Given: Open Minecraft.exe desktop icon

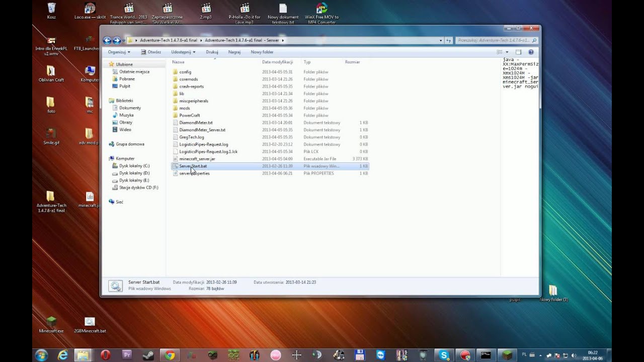Looking at the screenshot, I should 51,325.
